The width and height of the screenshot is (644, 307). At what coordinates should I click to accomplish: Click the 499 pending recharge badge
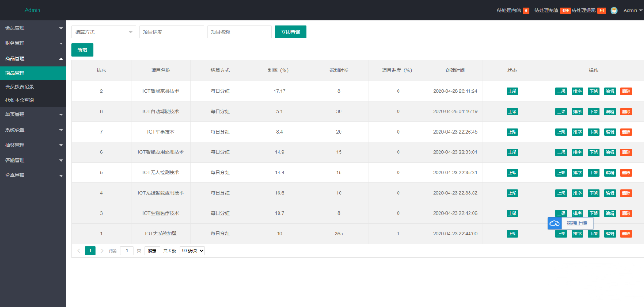[565, 10]
